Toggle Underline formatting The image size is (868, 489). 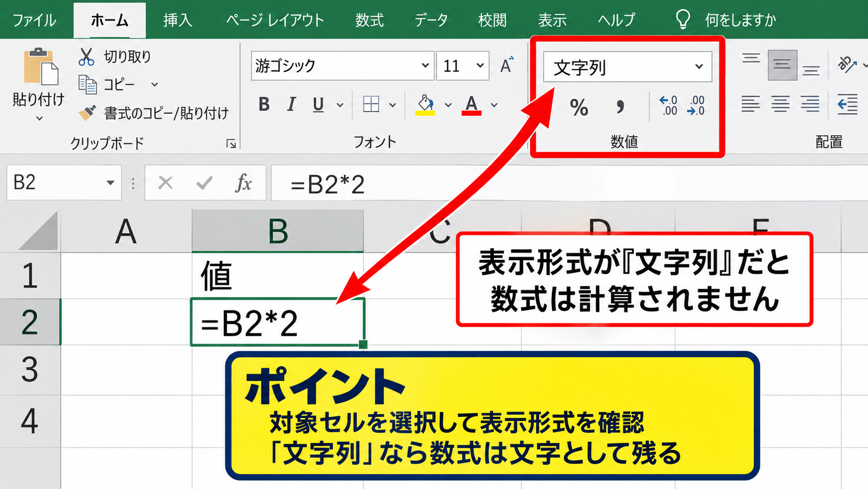click(x=318, y=105)
